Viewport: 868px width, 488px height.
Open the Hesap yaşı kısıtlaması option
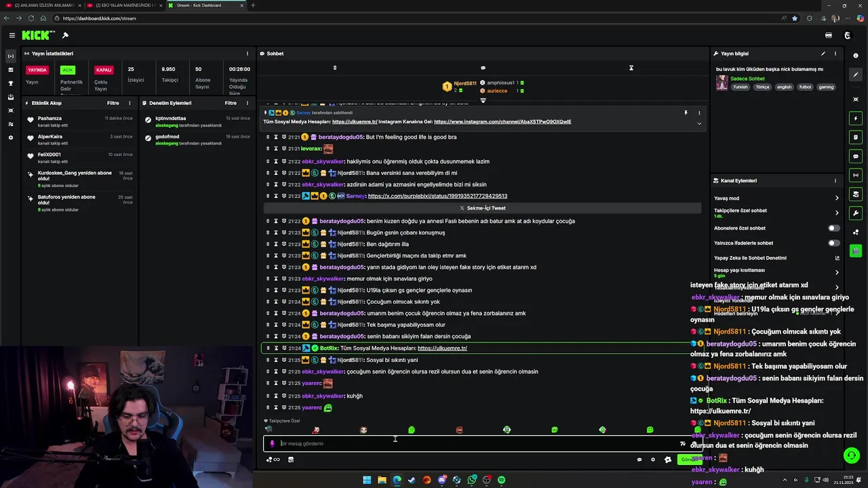coord(777,272)
